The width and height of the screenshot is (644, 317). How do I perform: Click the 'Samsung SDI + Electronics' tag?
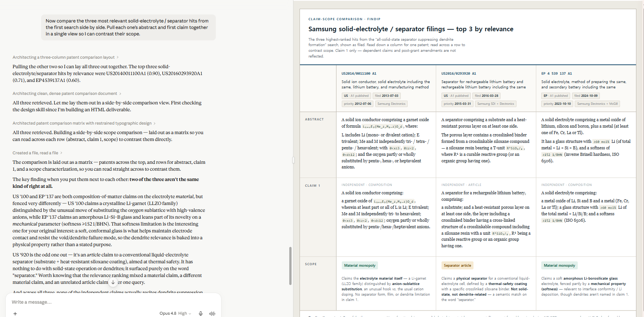[x=496, y=104]
